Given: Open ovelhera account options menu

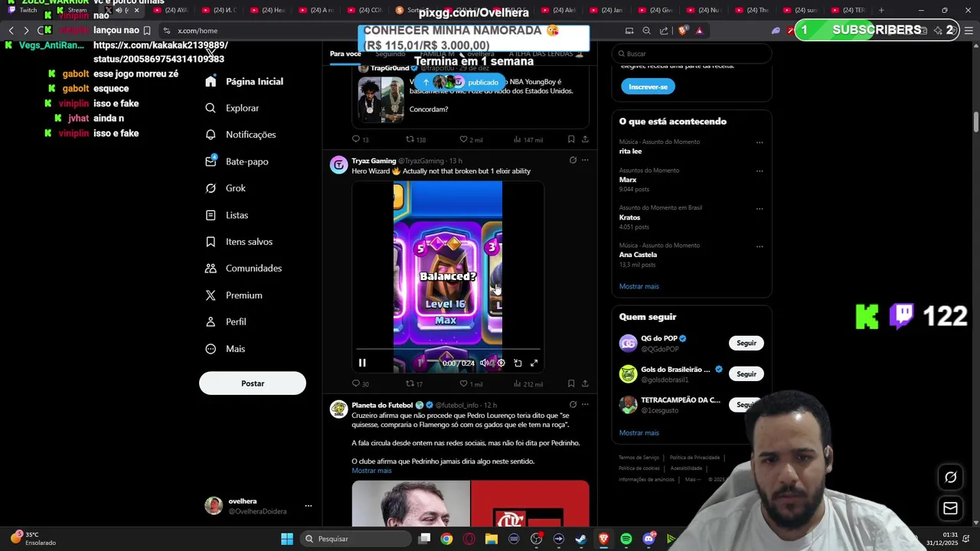Looking at the screenshot, I should click(x=309, y=506).
